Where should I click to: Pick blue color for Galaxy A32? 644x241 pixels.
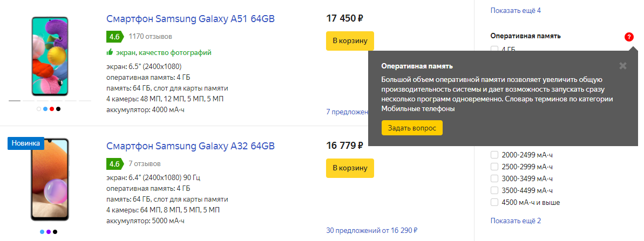42,232
